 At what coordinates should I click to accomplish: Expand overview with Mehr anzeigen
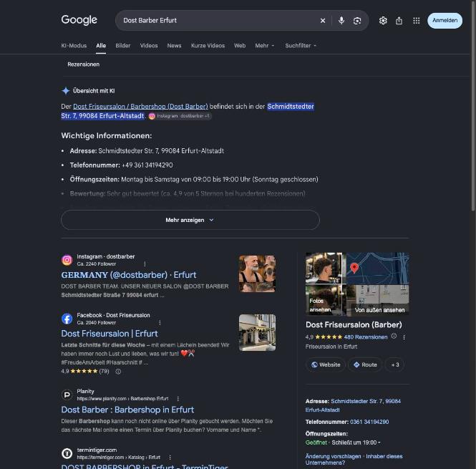click(190, 220)
